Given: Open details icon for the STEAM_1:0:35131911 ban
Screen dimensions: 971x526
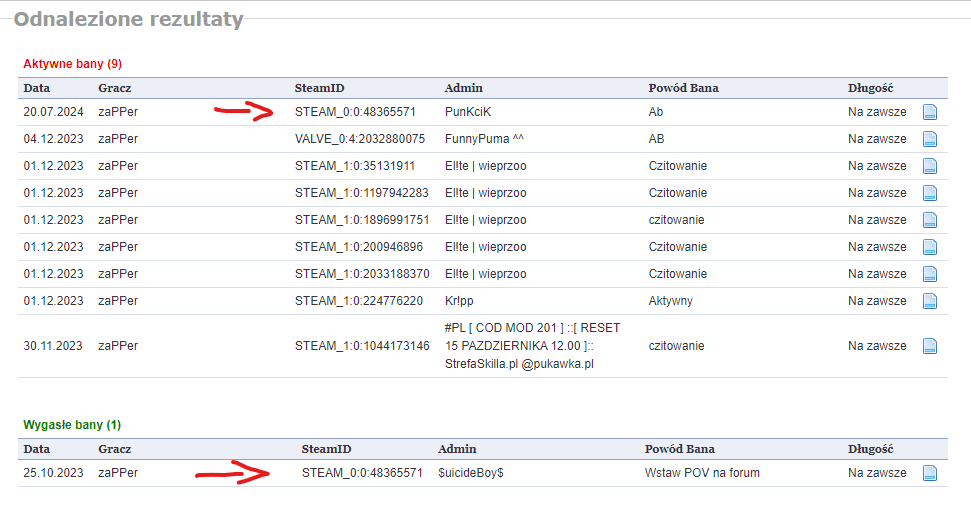Looking at the screenshot, I should 930,166.
